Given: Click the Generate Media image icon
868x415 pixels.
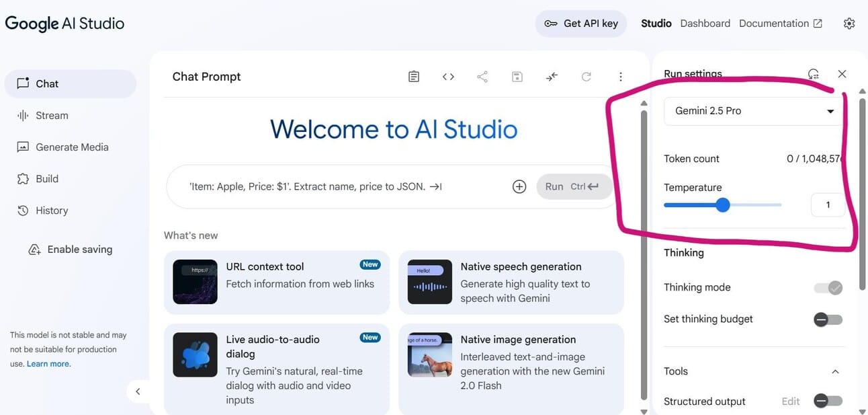Looking at the screenshot, I should pos(23,147).
